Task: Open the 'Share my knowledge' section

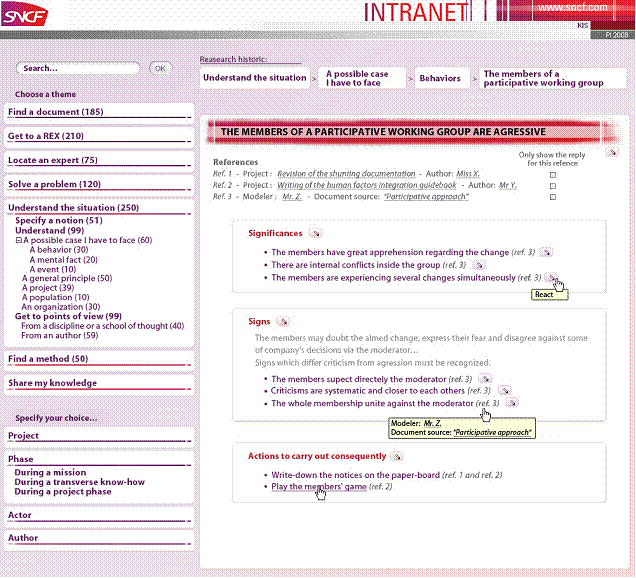Action: click(x=99, y=383)
